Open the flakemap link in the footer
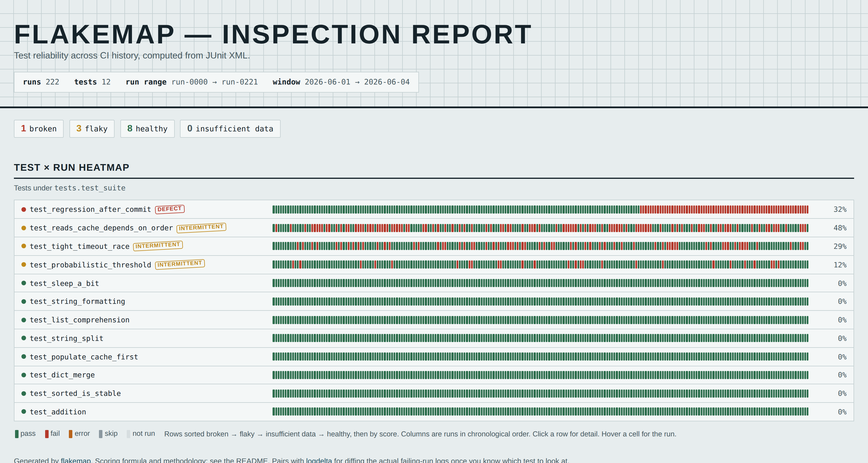This screenshot has height=463, width=868. tap(76, 460)
